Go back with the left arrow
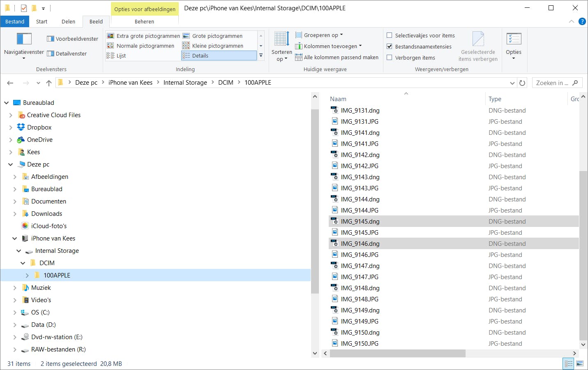The image size is (588, 370). pyautogui.click(x=10, y=83)
